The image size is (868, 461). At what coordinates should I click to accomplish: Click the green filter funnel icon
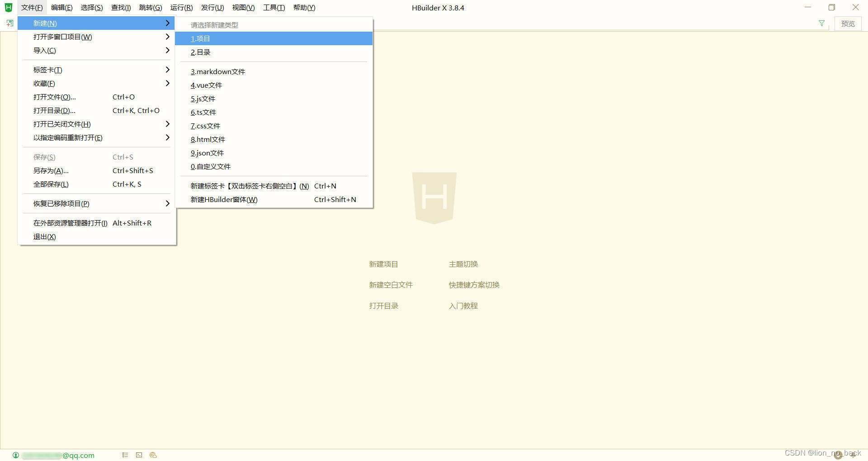(x=821, y=24)
